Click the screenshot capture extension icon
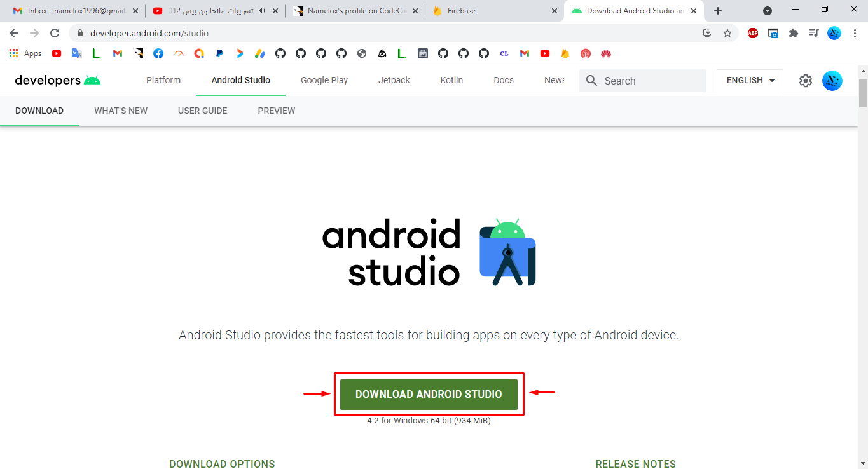 coord(773,33)
